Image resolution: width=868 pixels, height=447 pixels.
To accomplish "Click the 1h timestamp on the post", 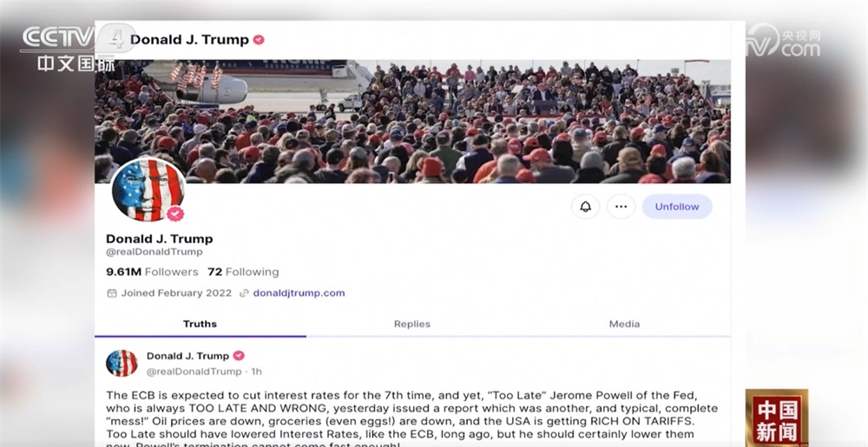I will click(256, 371).
